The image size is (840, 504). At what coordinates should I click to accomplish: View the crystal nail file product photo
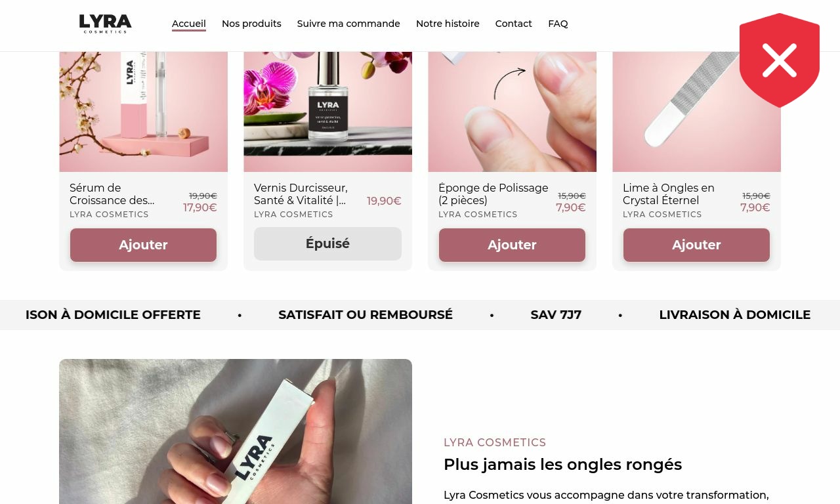(696, 112)
